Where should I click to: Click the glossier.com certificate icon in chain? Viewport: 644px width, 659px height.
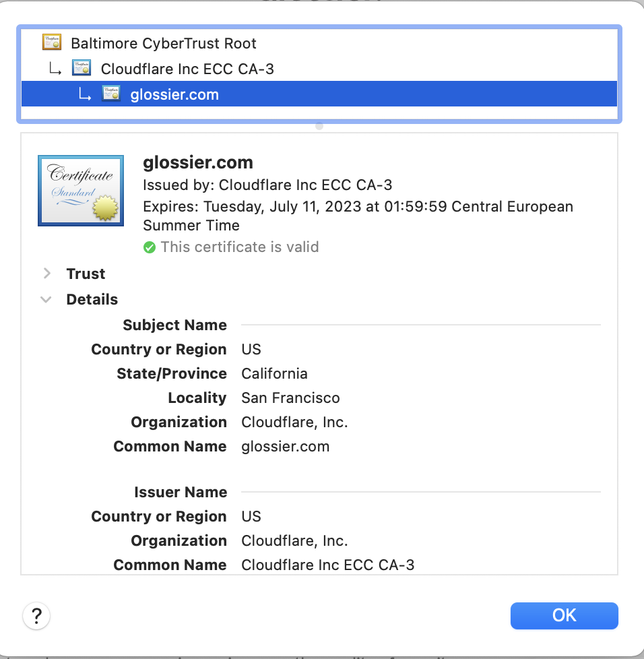(111, 94)
